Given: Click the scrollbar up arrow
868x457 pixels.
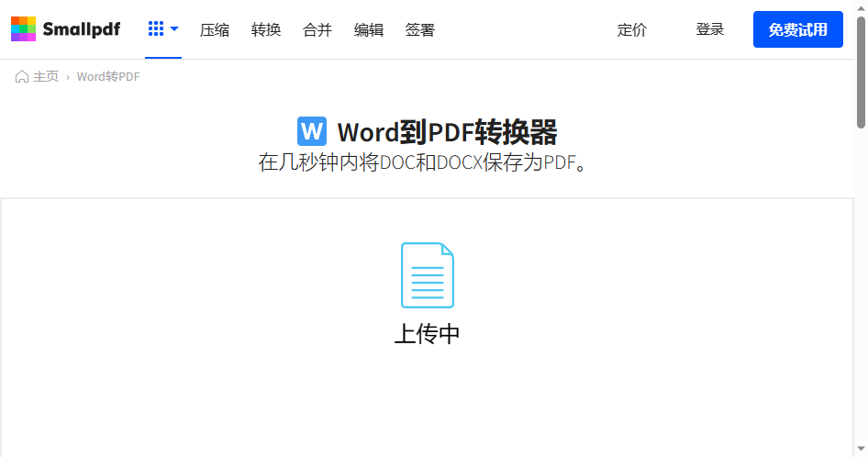Looking at the screenshot, I should point(861,7).
